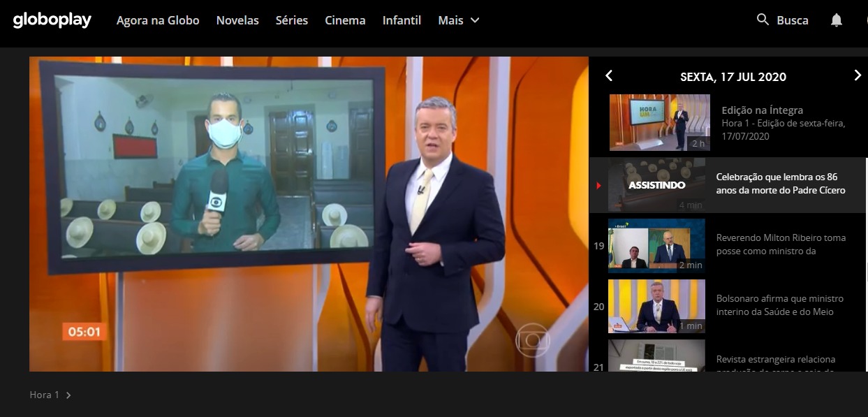Select the ASSISTINDO Padre Cícero thumbnail
This screenshot has height=417, width=868.
[656, 184]
